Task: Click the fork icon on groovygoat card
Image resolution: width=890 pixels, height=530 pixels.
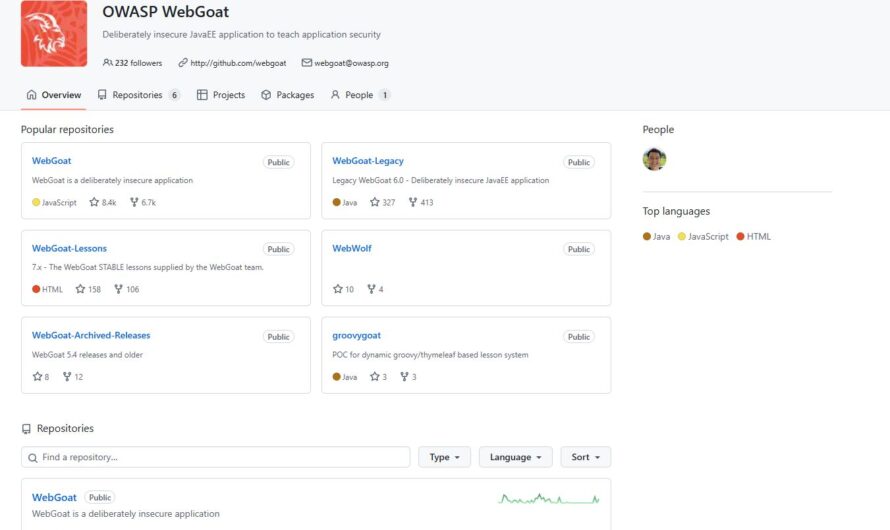Action: point(404,376)
